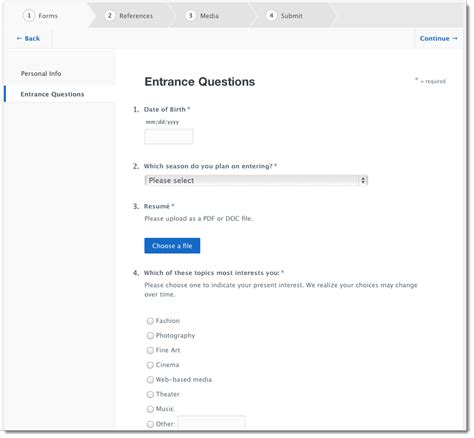Click the mm/dd/yyyy format hint
474x438 pixels.
[x=162, y=122]
